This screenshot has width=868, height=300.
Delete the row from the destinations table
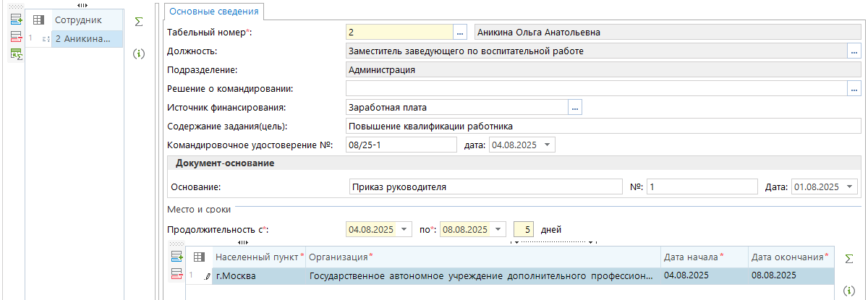pyautogui.click(x=176, y=273)
